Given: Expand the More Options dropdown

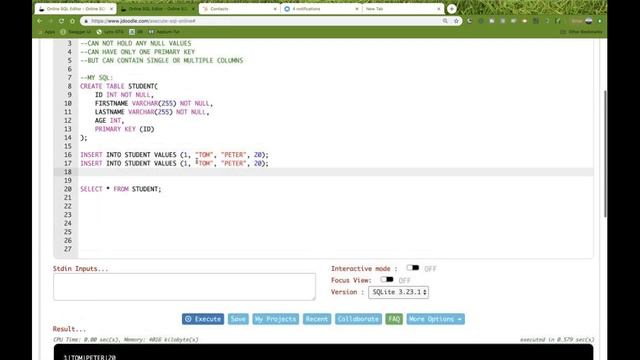Looking at the screenshot, I should tap(436, 319).
